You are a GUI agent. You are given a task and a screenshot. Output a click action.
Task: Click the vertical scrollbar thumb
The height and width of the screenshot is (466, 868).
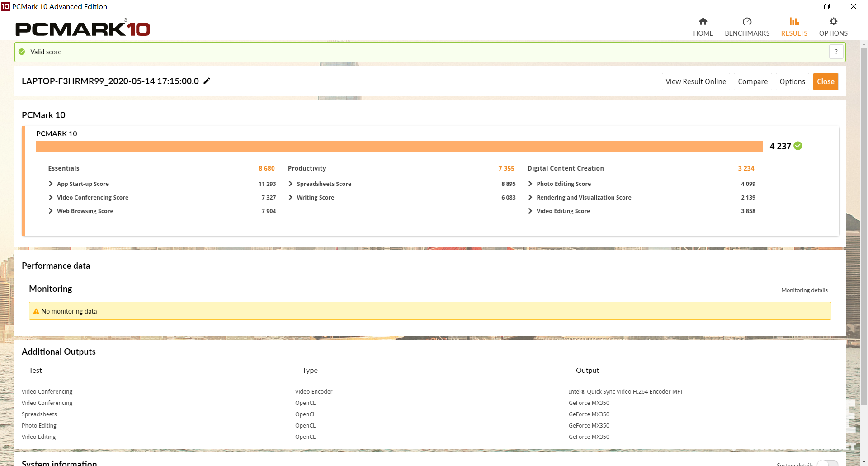(864, 226)
